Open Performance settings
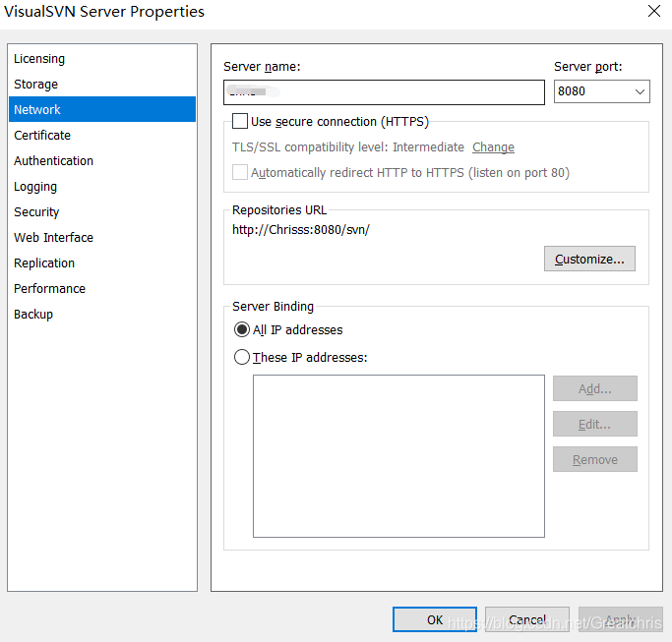 [x=102, y=288]
